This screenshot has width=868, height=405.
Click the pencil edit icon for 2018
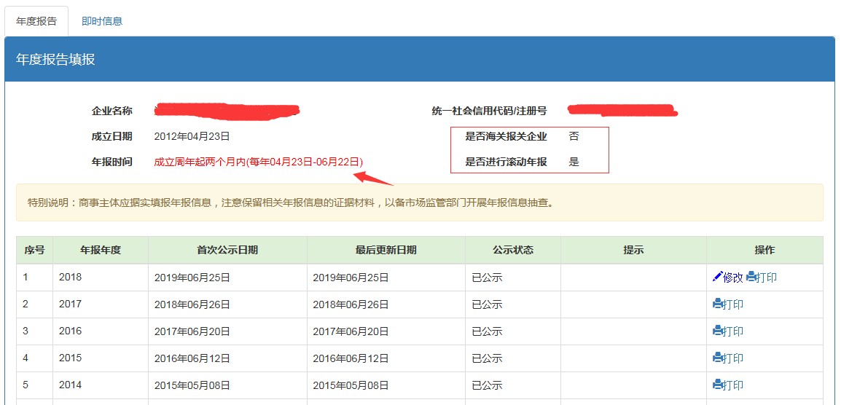(x=717, y=277)
